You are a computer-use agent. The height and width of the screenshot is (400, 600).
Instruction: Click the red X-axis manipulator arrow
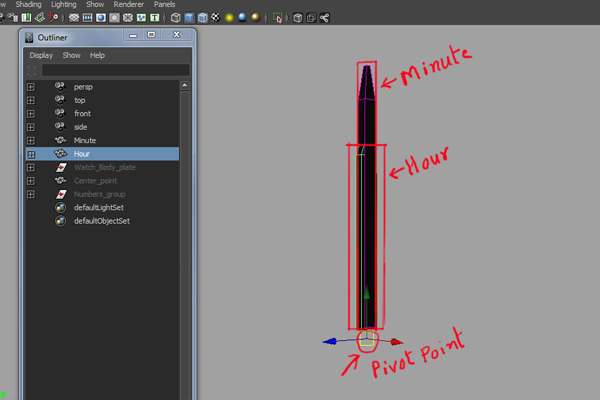pos(397,341)
